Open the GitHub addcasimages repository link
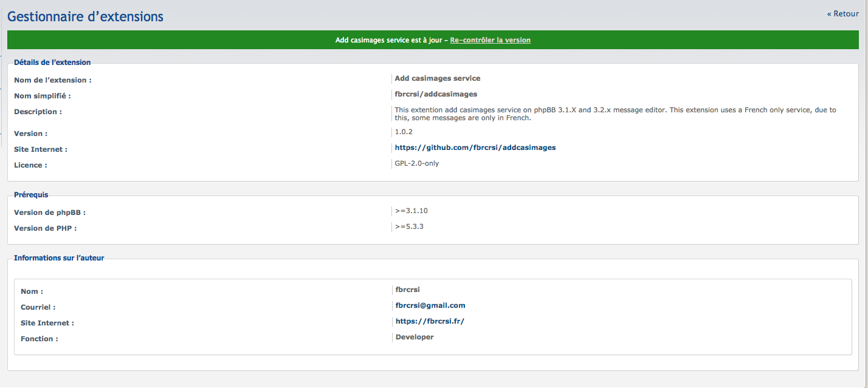868x388 pixels. [x=475, y=148]
